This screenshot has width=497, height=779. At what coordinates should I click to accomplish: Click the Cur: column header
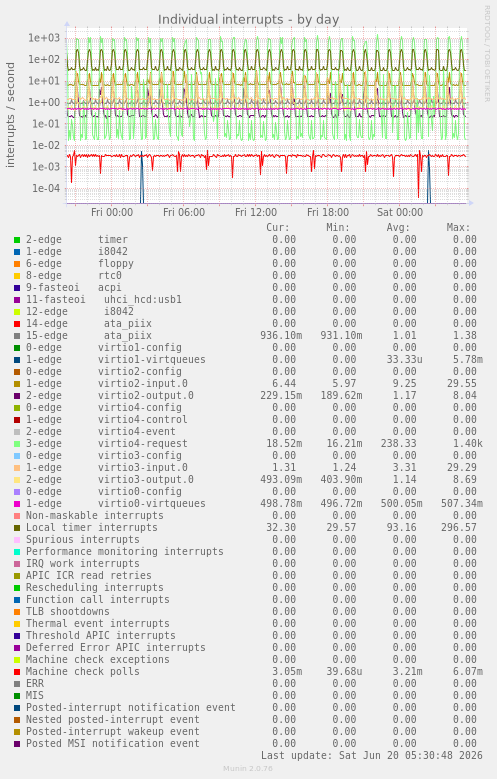[278, 228]
